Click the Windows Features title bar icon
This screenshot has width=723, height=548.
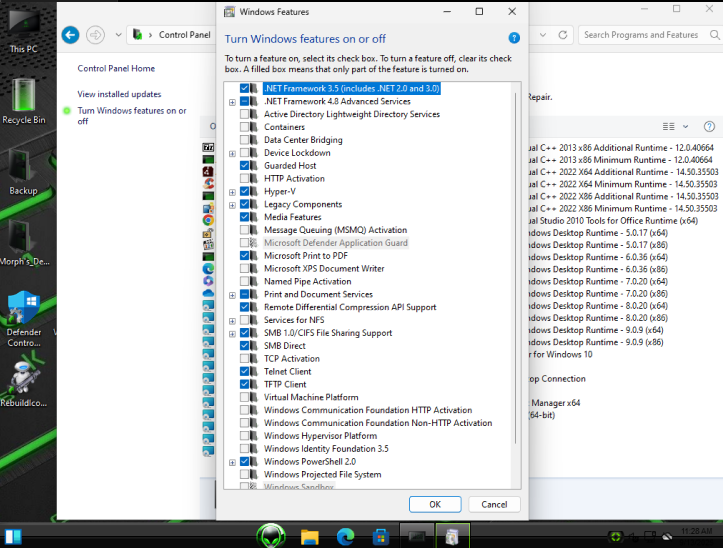[x=229, y=12]
